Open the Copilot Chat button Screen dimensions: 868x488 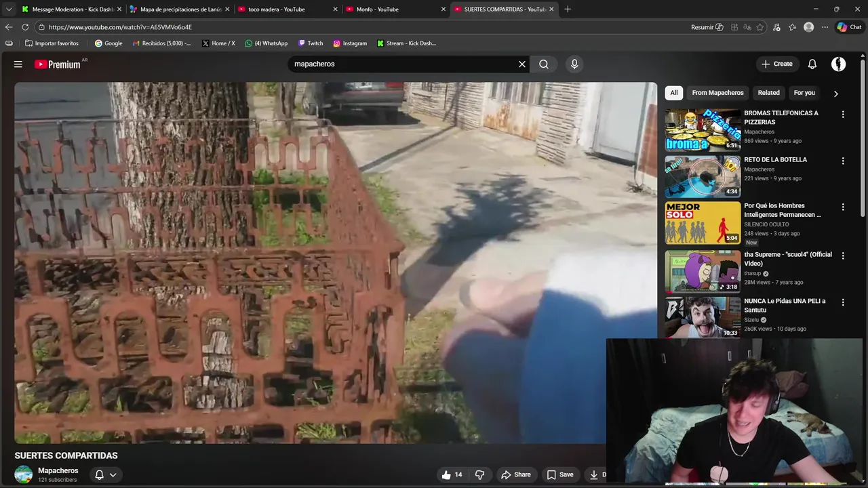click(849, 27)
